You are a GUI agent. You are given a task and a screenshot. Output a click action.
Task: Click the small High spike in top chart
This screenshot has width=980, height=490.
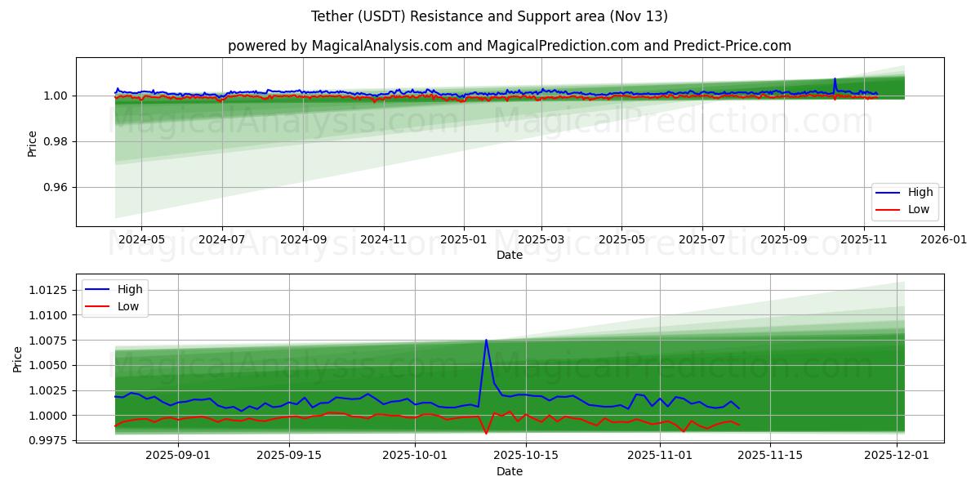pos(835,79)
